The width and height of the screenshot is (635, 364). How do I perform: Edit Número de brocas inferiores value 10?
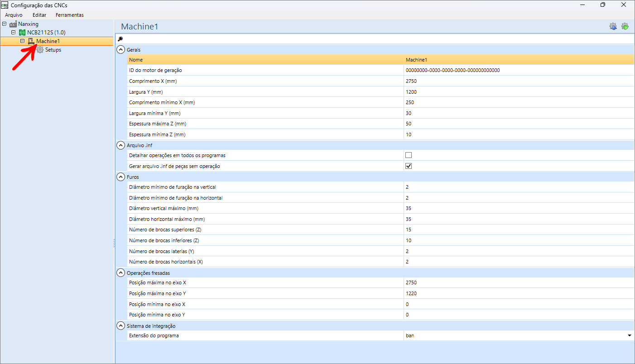(519, 240)
